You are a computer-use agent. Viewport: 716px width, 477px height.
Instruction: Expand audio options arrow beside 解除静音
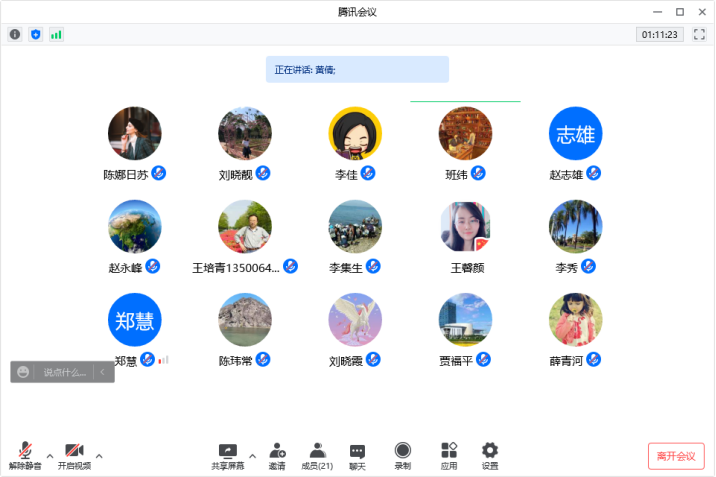click(50, 456)
